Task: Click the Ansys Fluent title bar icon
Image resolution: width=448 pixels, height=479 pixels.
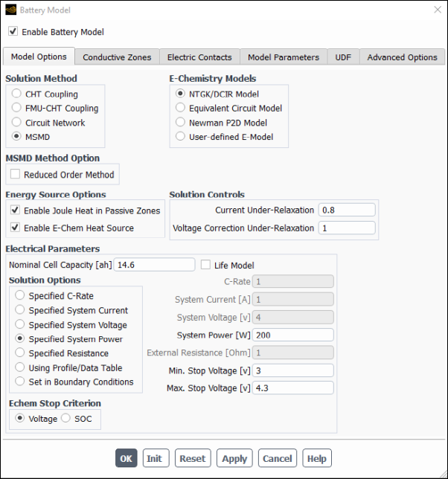Action: (x=10, y=10)
